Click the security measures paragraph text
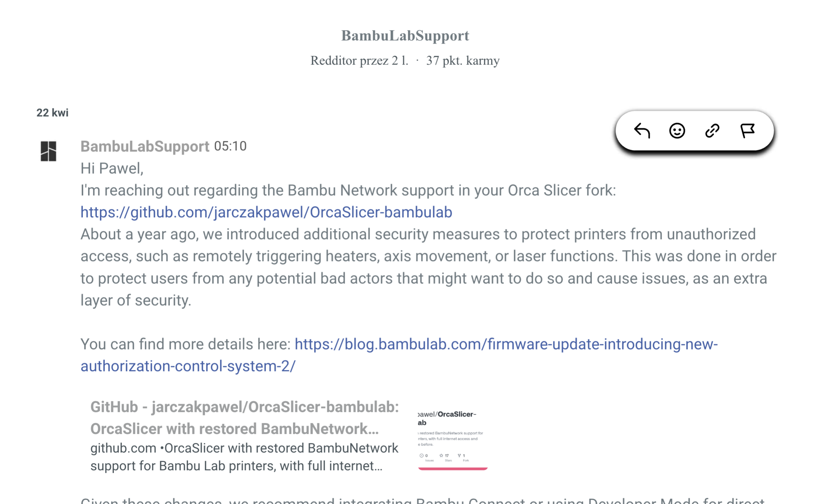The height and width of the screenshot is (504, 830). pos(428,267)
